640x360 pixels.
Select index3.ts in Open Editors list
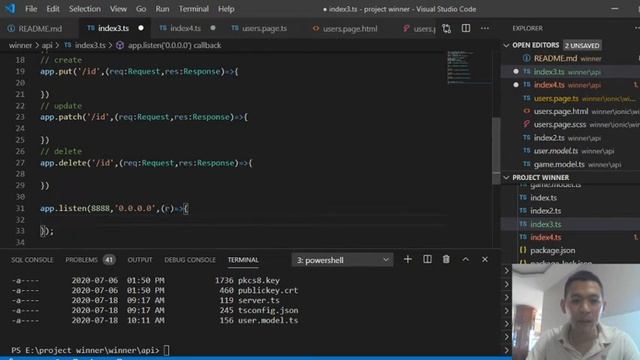[x=571, y=71]
